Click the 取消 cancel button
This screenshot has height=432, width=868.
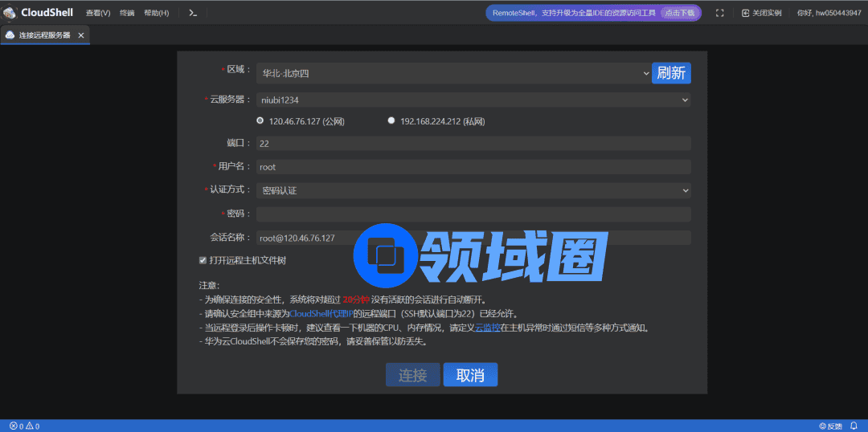(x=470, y=375)
